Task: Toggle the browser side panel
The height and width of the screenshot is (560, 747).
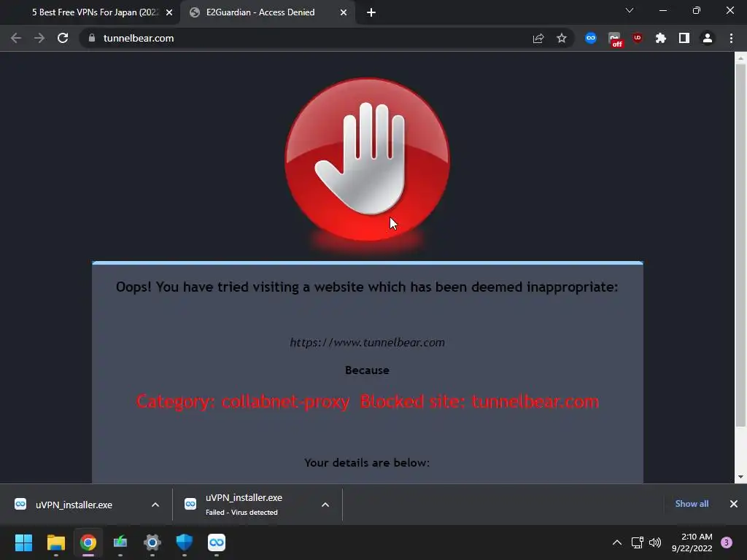Action: (x=684, y=38)
